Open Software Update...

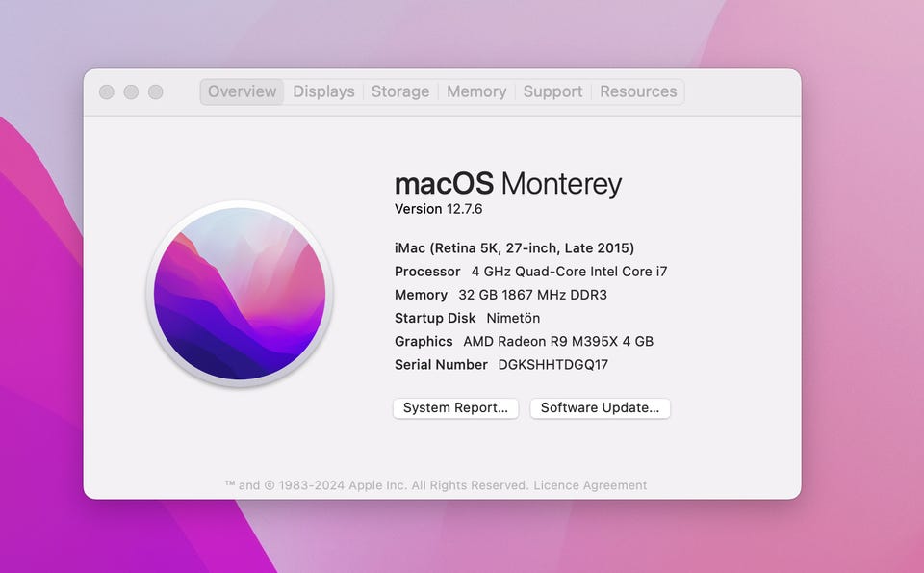coord(600,408)
